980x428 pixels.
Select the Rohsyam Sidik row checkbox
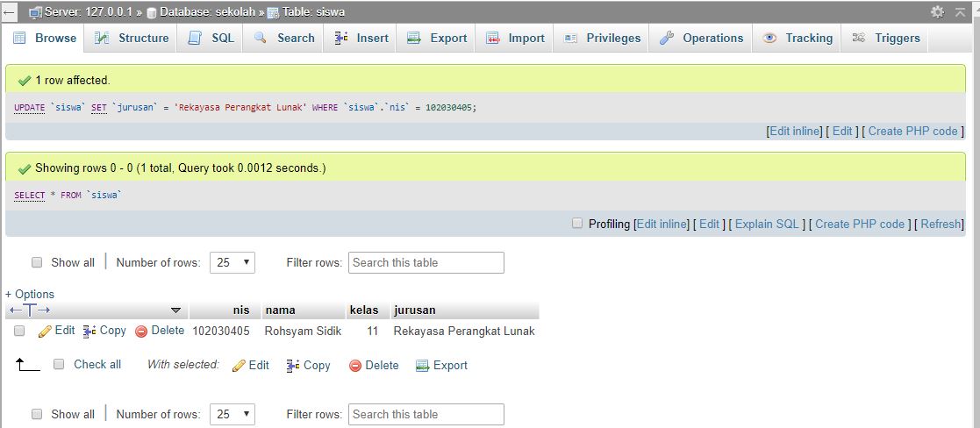[19, 332]
